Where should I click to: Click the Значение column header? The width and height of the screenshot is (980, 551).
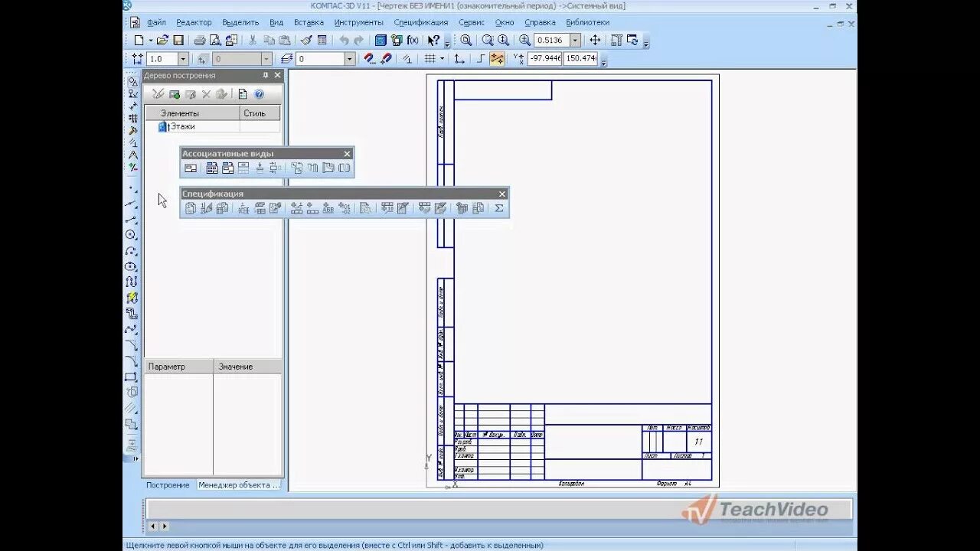pos(248,367)
